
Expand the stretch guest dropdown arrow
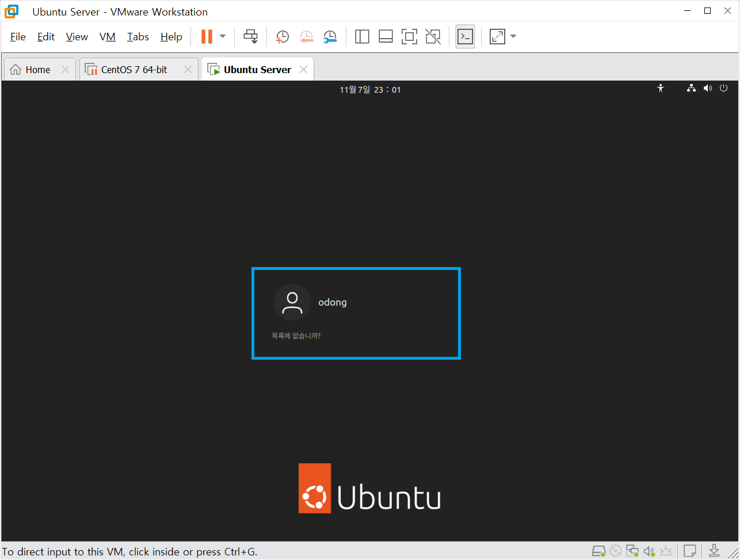coord(513,37)
